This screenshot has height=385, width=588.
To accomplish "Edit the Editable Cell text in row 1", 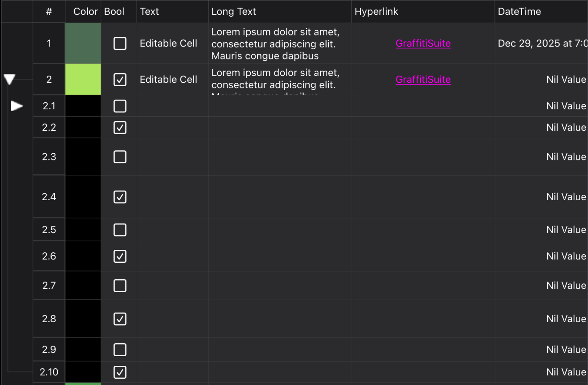I will click(x=169, y=44).
